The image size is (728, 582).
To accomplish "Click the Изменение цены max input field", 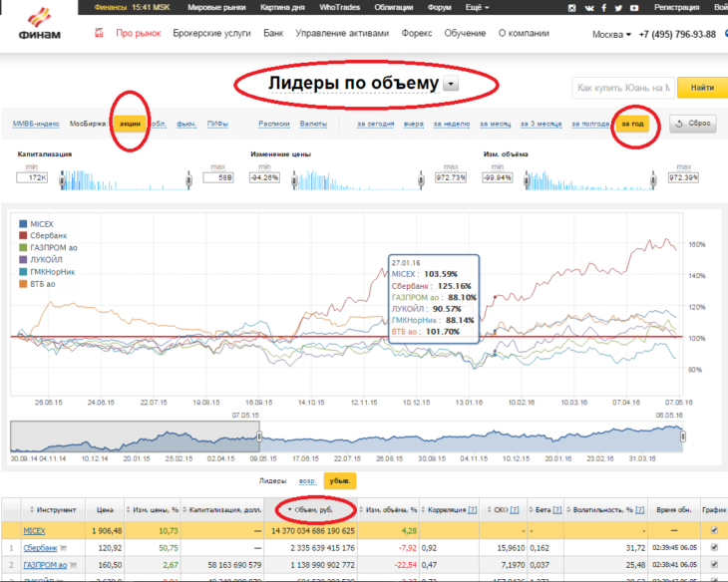I will (451, 177).
